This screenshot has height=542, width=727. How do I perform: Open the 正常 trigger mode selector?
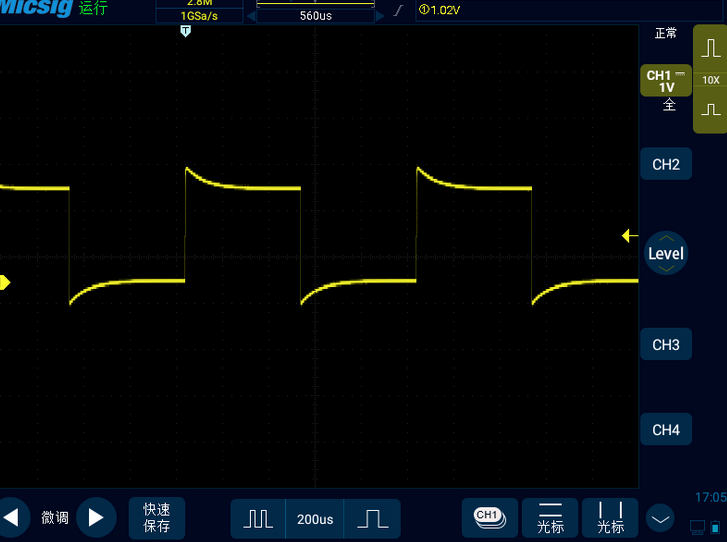(666, 33)
